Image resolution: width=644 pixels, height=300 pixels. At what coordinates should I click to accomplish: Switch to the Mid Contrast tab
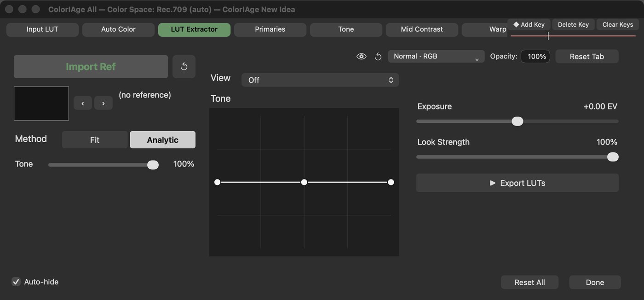point(422,29)
